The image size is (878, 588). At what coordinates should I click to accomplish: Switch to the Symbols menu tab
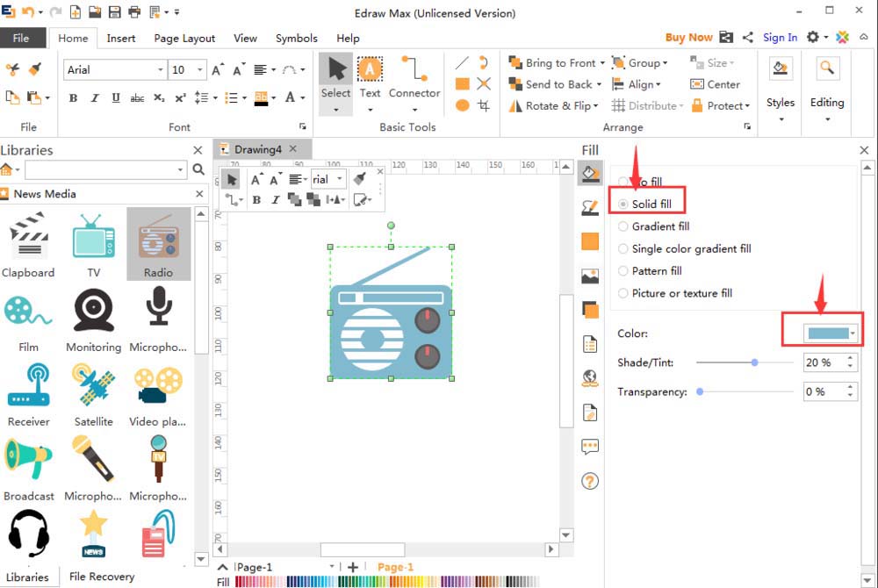pos(296,38)
